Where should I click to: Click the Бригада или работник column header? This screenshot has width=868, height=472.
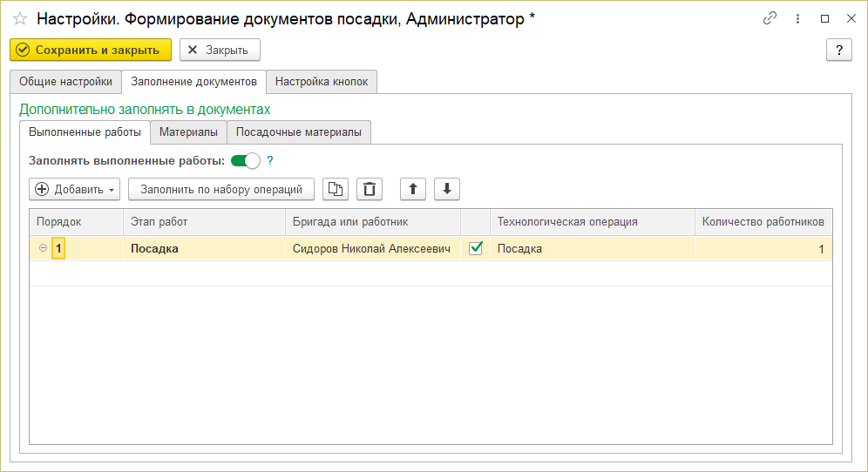coord(373,222)
